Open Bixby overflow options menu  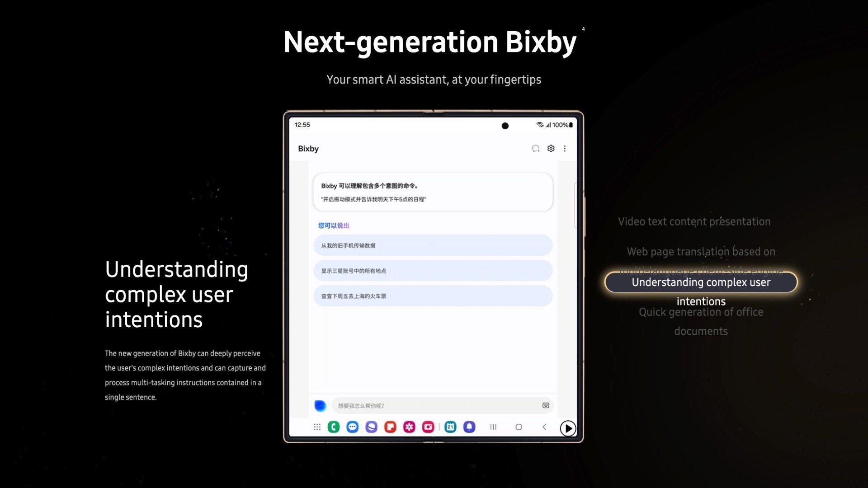564,148
